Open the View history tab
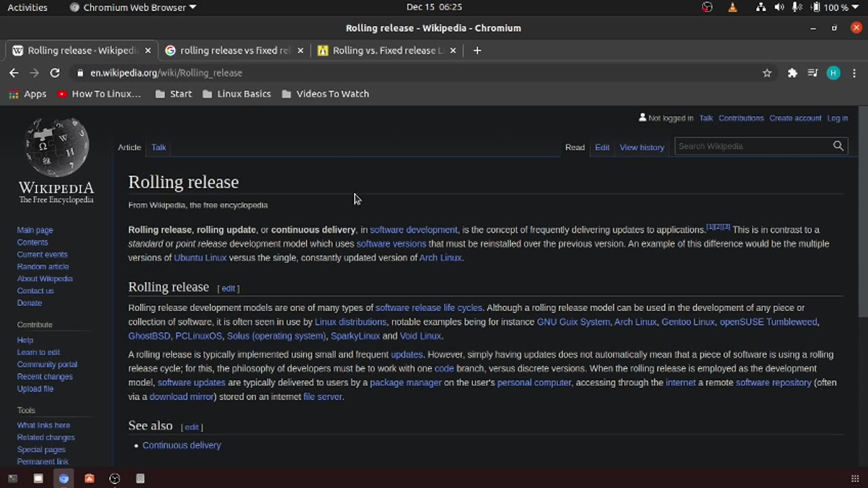The height and width of the screenshot is (488, 868). 642,147
